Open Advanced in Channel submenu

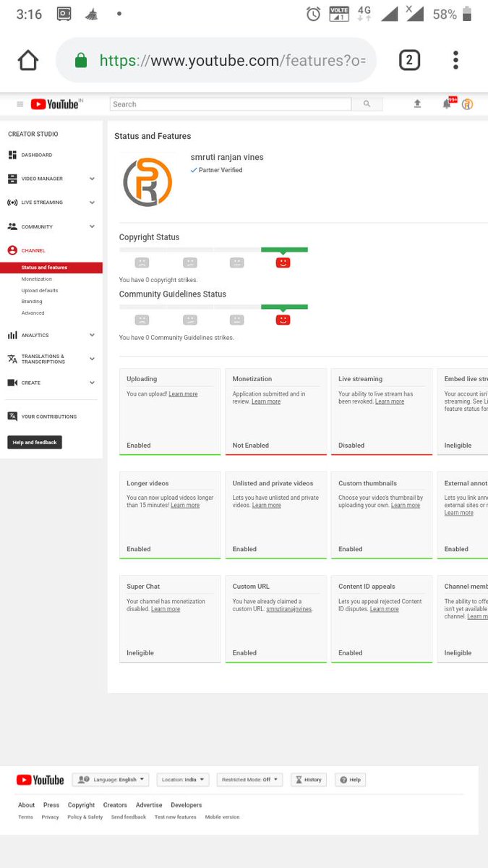[x=33, y=312]
